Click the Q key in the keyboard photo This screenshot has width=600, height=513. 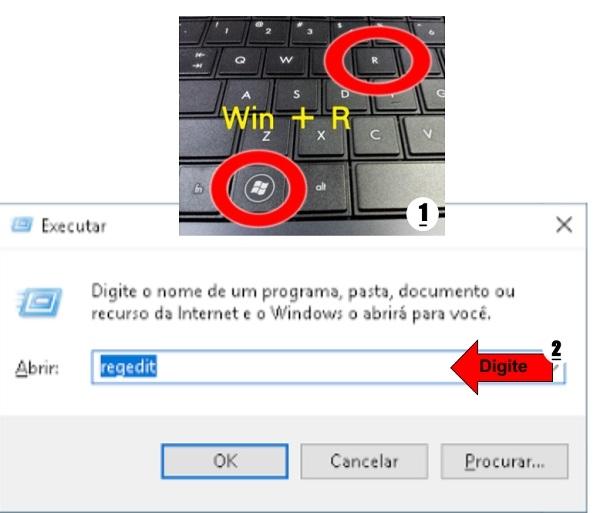point(240,60)
